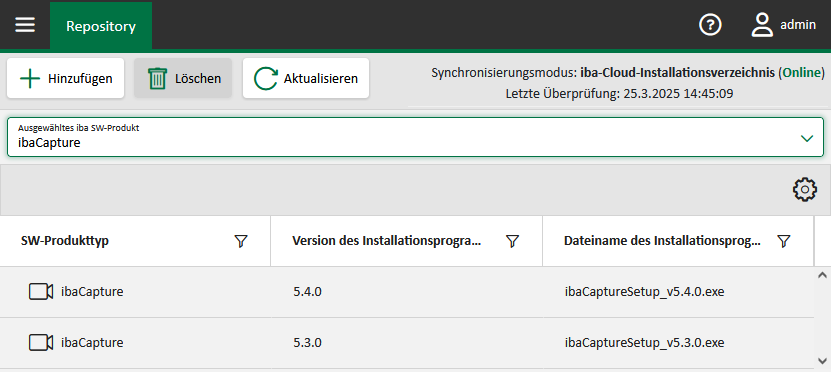Click the table scrollbar down arrow
The height and width of the screenshot is (372, 831).
coord(823,361)
